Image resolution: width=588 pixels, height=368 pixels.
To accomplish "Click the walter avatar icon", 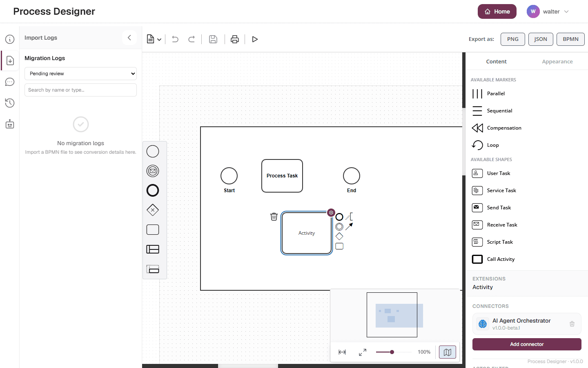I will [x=533, y=11].
